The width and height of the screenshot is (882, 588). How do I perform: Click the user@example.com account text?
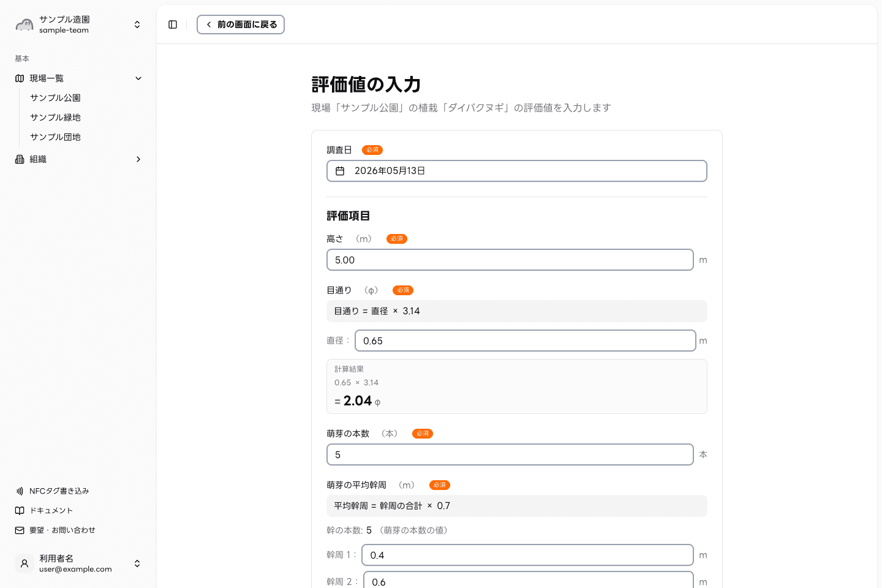(75, 569)
